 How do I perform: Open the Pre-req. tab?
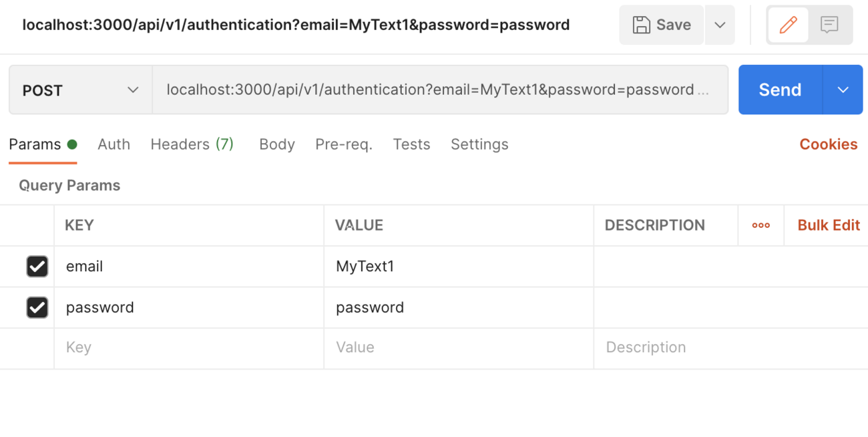point(344,144)
